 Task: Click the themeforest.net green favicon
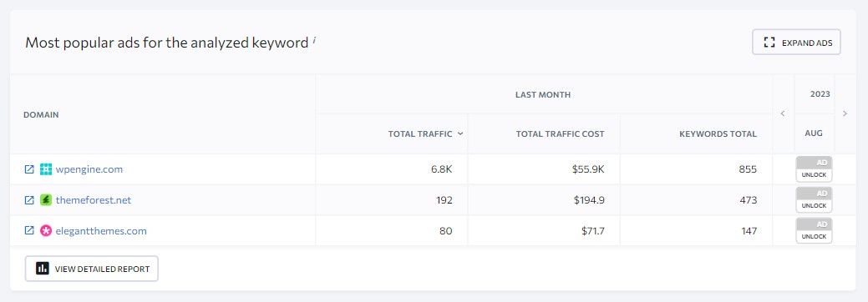(46, 200)
